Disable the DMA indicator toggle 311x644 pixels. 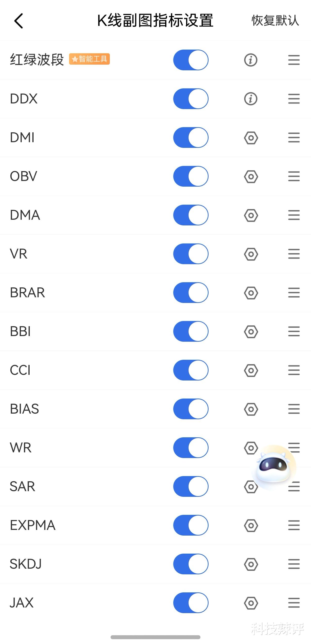click(191, 215)
